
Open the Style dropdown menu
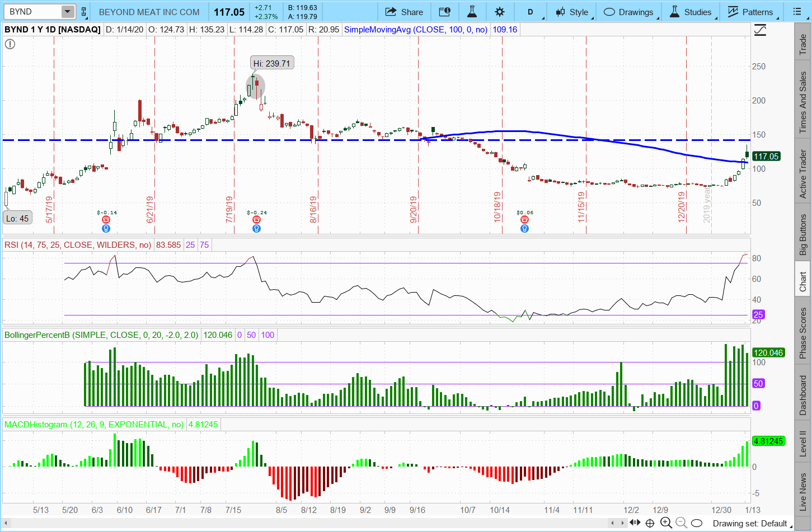tap(572, 12)
